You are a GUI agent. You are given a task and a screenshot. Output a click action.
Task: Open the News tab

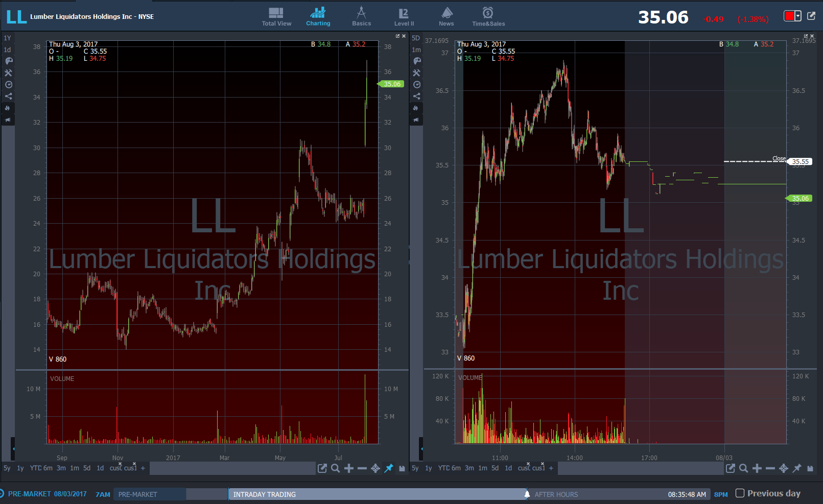click(x=446, y=17)
